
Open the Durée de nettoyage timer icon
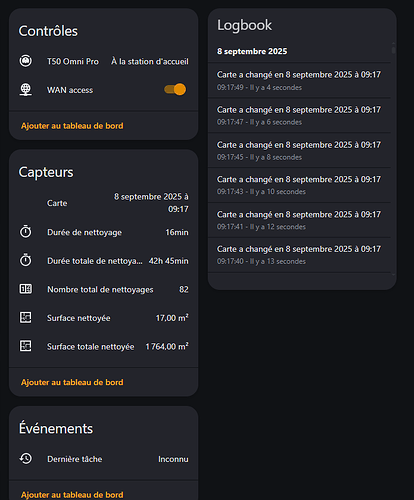tap(26, 232)
